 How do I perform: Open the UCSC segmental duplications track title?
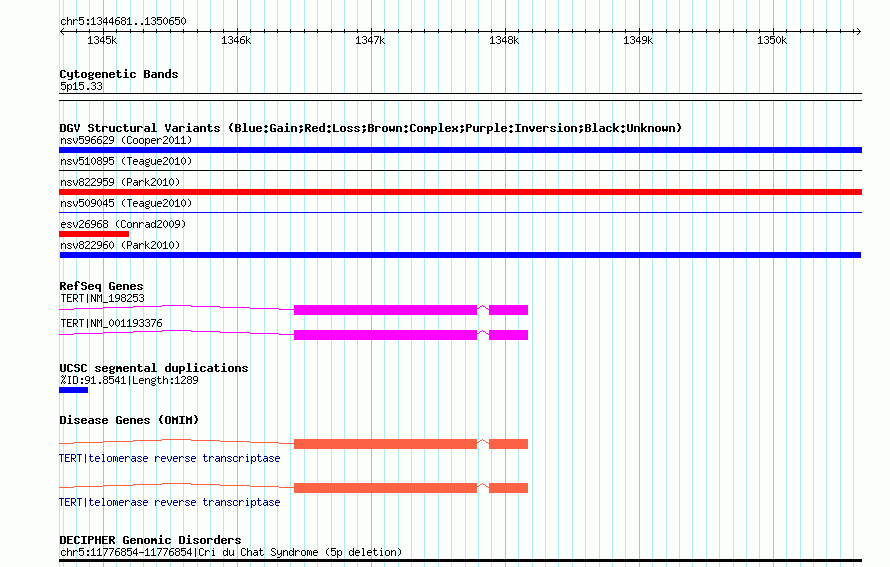pos(153,368)
